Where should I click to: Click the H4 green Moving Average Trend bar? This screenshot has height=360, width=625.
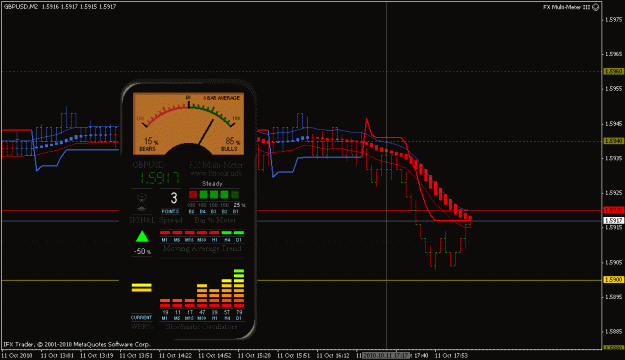pos(227,232)
